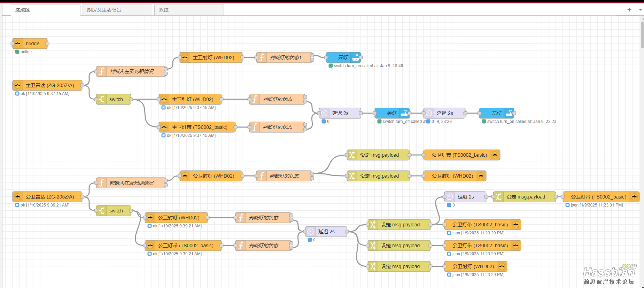Add a new flow with plus button
This screenshot has width=644, height=288.
pos(629,10)
